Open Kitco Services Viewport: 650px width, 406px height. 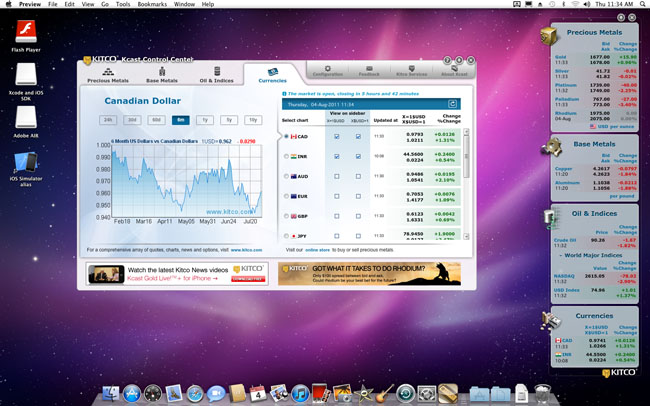(411, 71)
